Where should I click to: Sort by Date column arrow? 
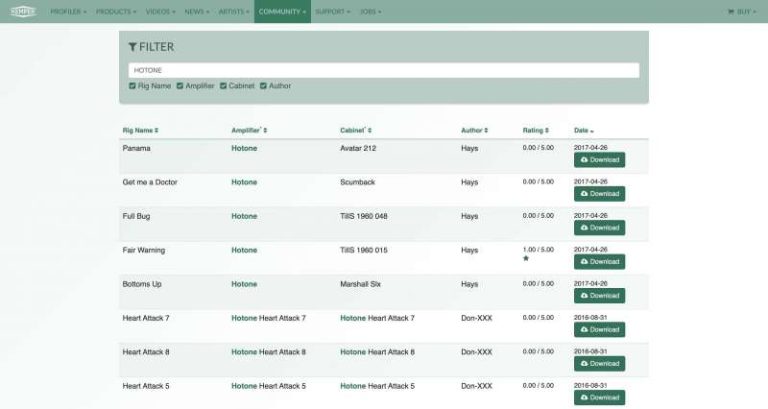pos(592,131)
